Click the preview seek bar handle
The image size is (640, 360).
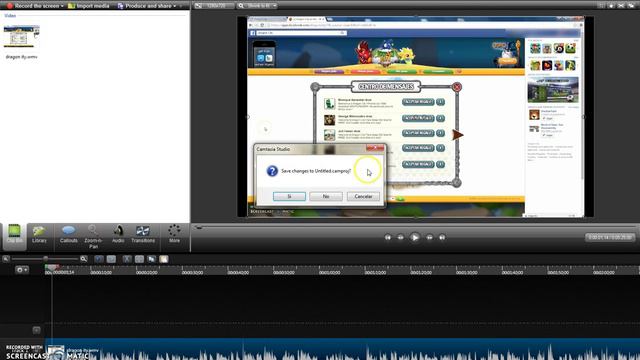[x=198, y=227]
